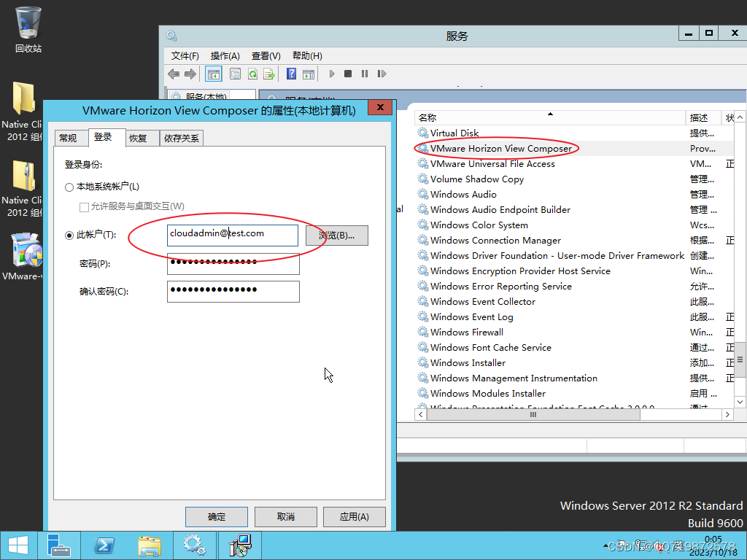Select the Volume Shadow Copy service
This screenshot has height=560, width=747.
point(573,179)
